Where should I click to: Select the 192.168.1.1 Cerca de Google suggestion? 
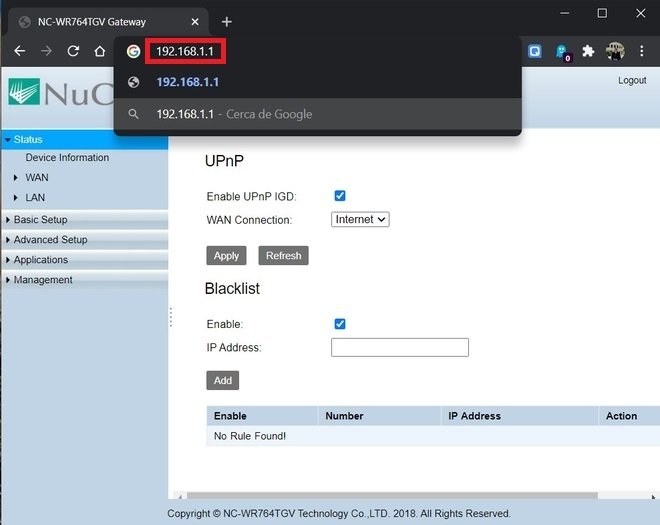coord(318,114)
